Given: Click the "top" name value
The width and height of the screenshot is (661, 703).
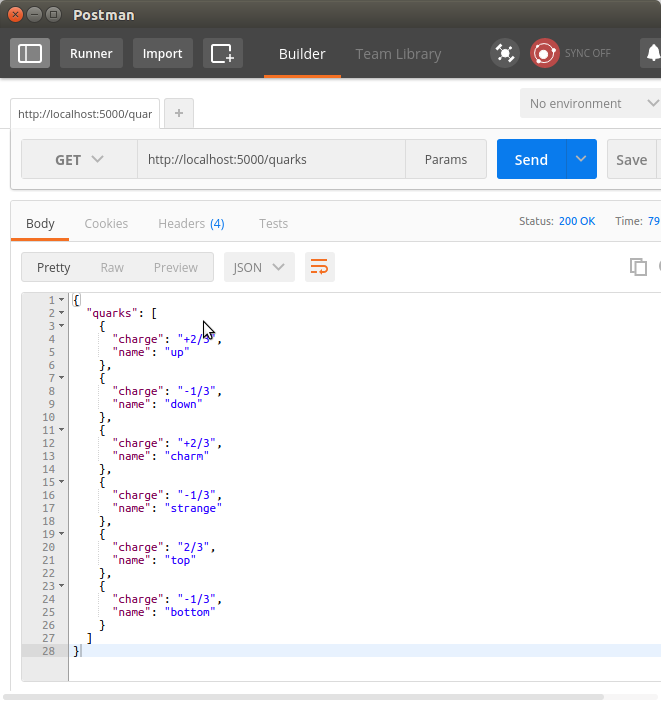Looking at the screenshot, I should coord(180,560).
